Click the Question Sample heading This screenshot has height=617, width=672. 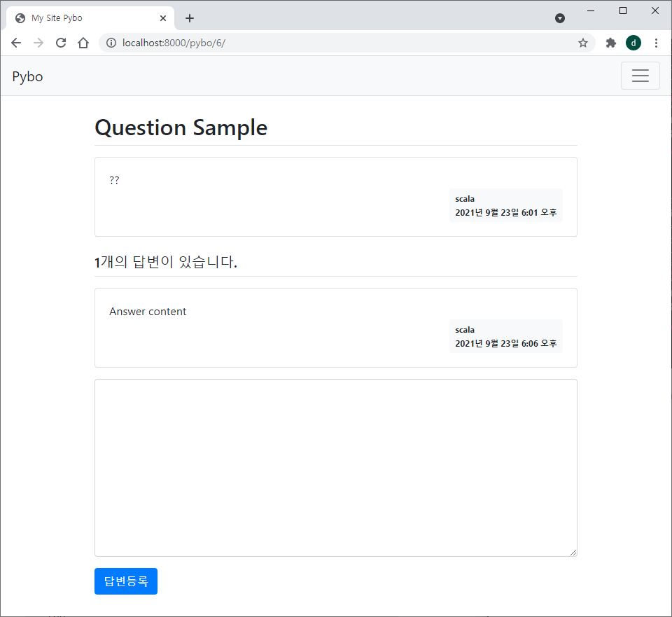point(181,127)
